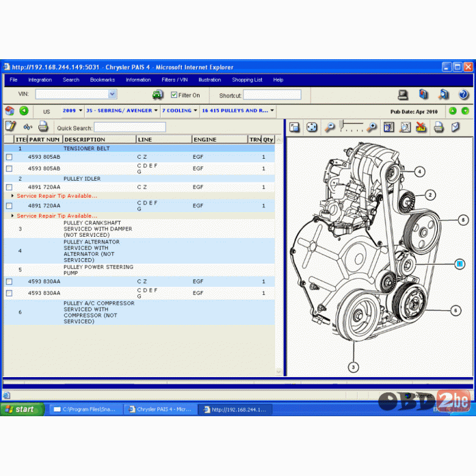Switch to C:\Program Files\Sna... taskbar window

pyautogui.click(x=86, y=409)
